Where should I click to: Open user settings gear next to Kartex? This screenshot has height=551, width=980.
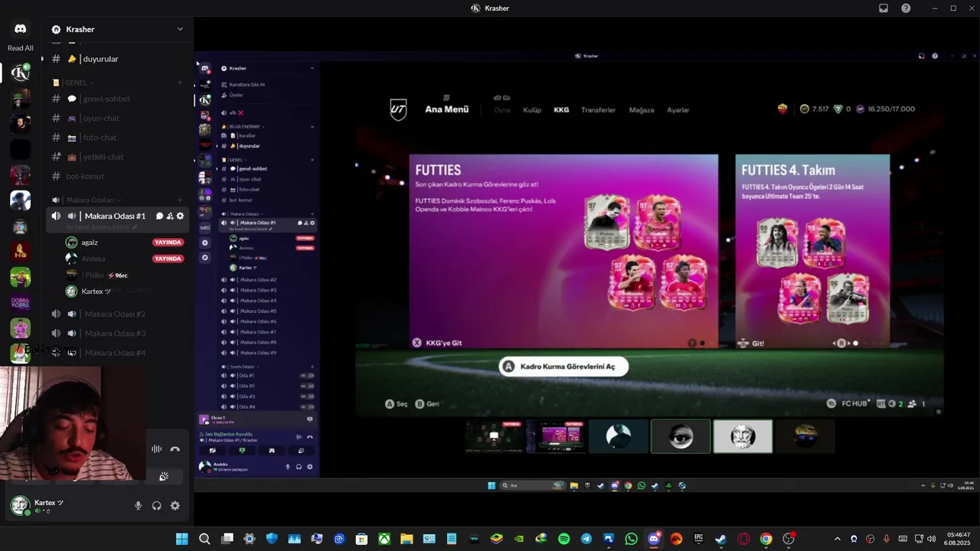click(175, 506)
